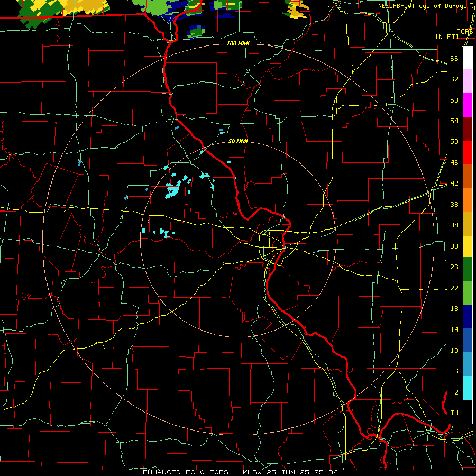Click the TOPS legend title

pos(465,31)
